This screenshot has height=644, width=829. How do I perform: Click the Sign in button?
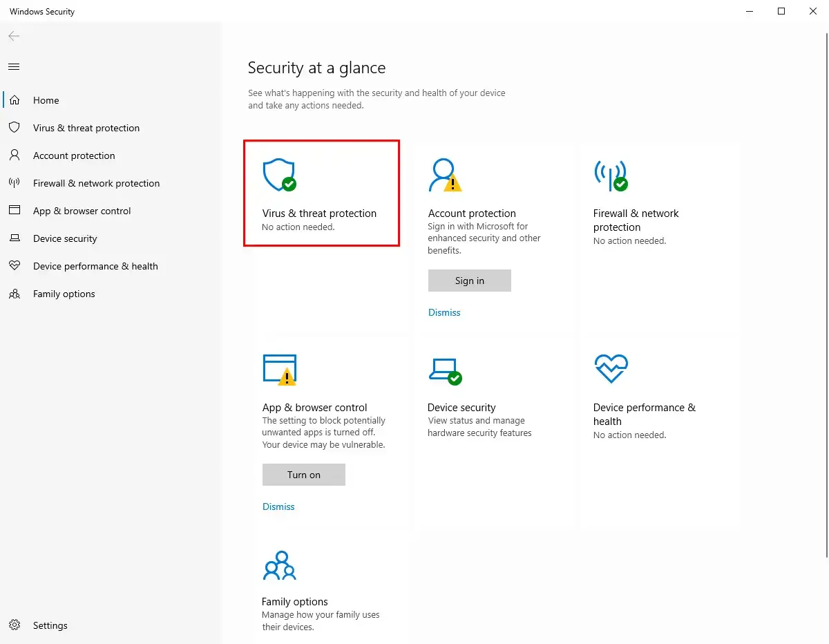470,281
